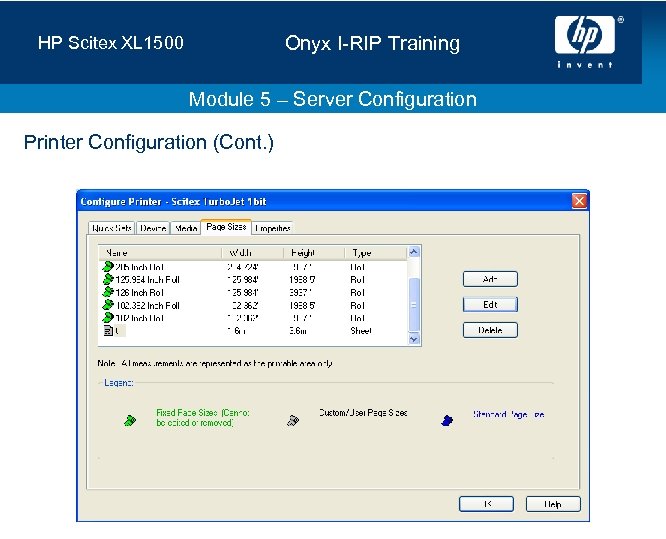The image size is (666, 539).
Task: Click the gray Custom/User Page Sizes legend icon
Action: coord(293,420)
